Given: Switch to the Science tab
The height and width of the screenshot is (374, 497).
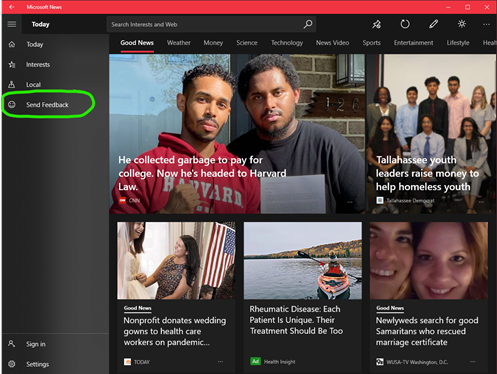Looking at the screenshot, I should pos(247,43).
